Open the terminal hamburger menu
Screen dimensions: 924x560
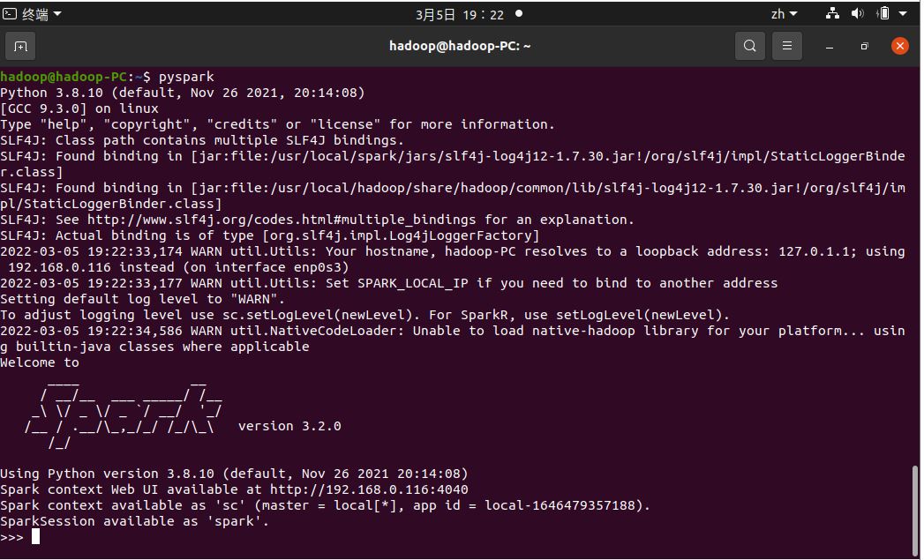coord(788,46)
